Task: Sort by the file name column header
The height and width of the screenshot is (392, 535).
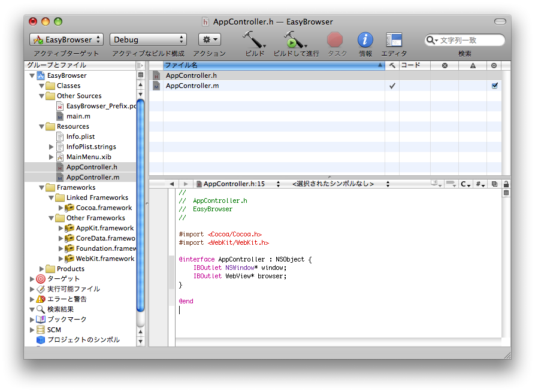Action: pos(274,65)
